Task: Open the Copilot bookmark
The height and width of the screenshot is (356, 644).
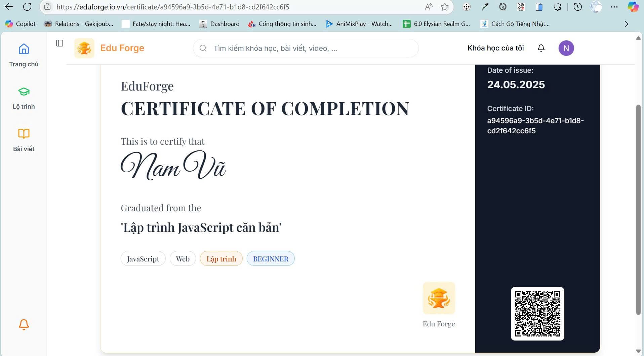Action: (x=20, y=24)
